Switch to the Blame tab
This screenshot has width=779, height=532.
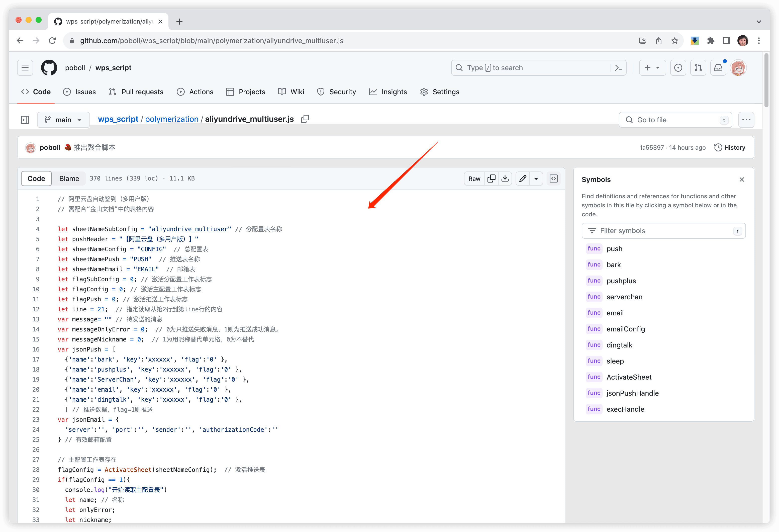coord(69,178)
